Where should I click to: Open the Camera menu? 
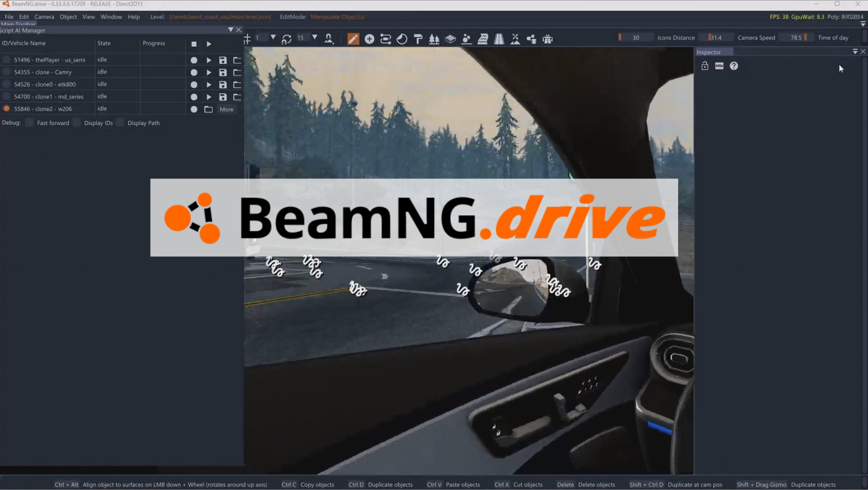(44, 17)
